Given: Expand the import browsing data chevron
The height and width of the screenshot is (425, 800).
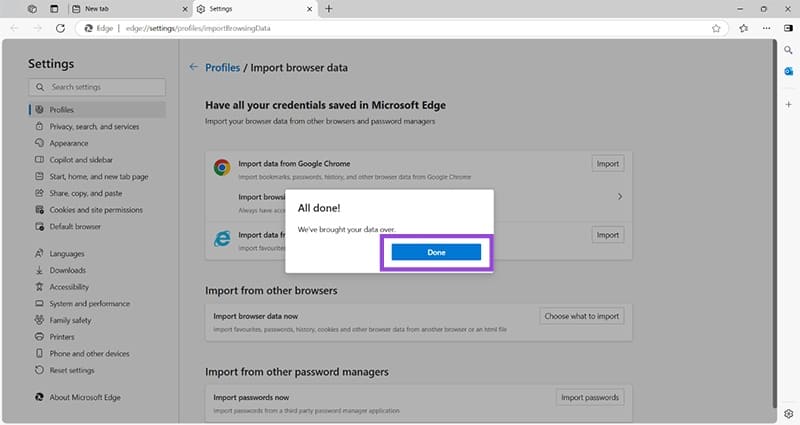Looking at the screenshot, I should (x=619, y=197).
